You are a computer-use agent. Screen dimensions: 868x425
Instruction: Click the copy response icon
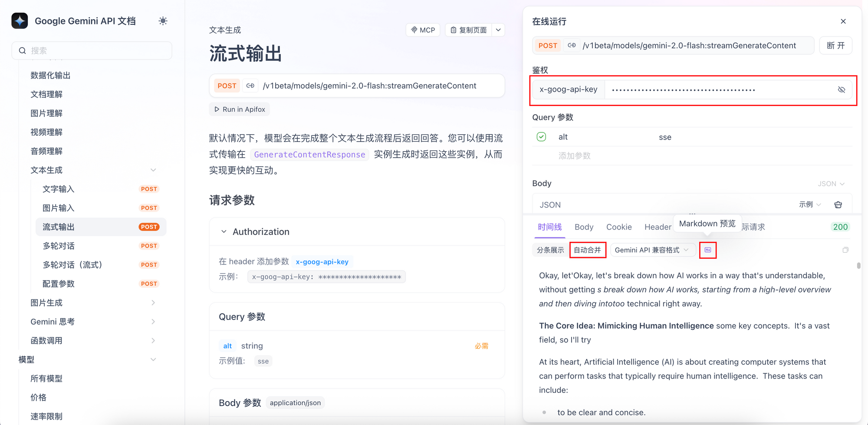click(845, 250)
